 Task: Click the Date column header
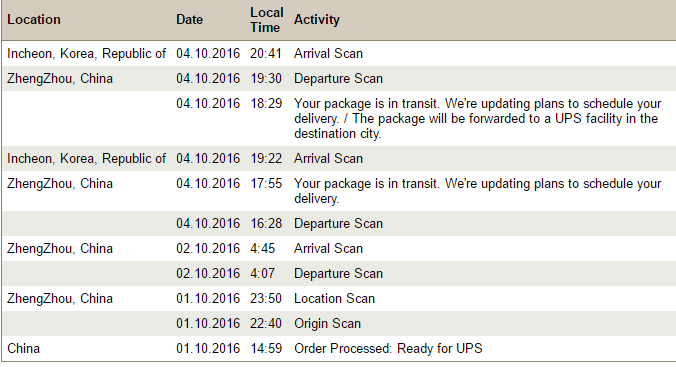[189, 20]
